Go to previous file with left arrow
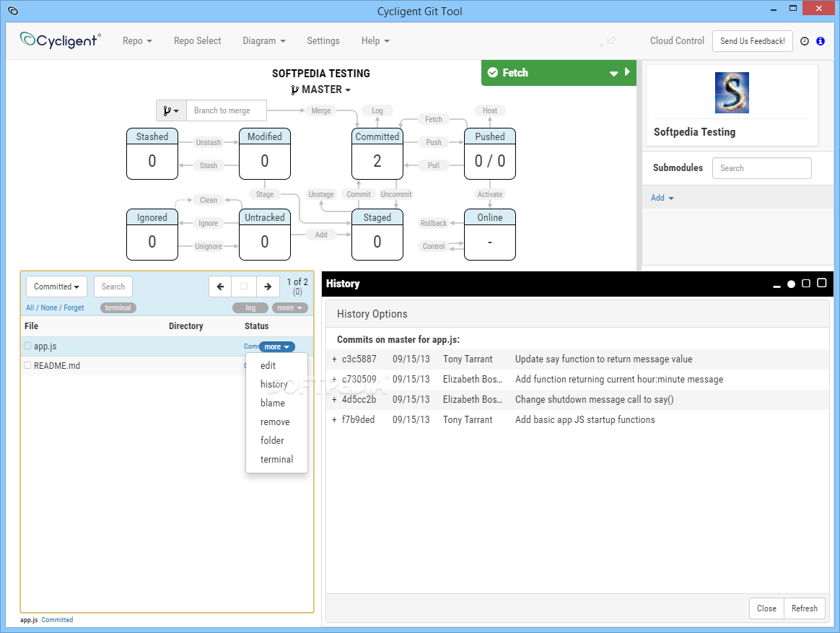The height and width of the screenshot is (633, 840). pyautogui.click(x=220, y=287)
